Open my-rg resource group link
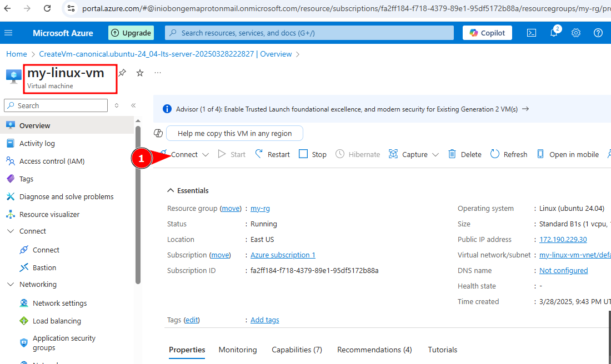The height and width of the screenshot is (364, 611). pos(260,208)
